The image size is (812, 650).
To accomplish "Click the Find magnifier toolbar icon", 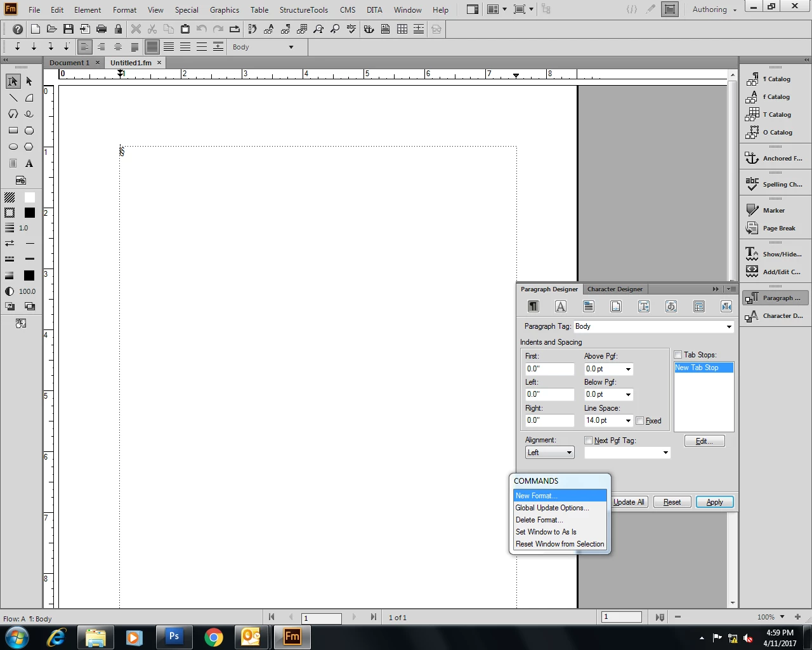I will coord(318,29).
